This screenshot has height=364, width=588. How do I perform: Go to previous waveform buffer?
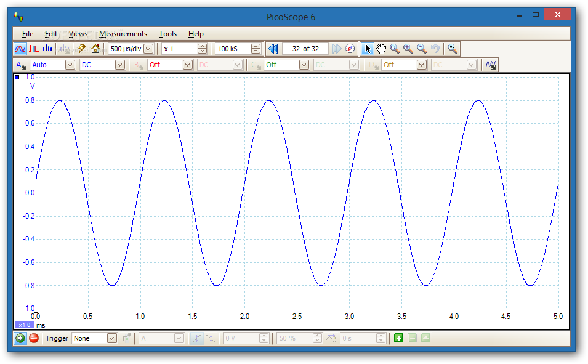(273, 49)
